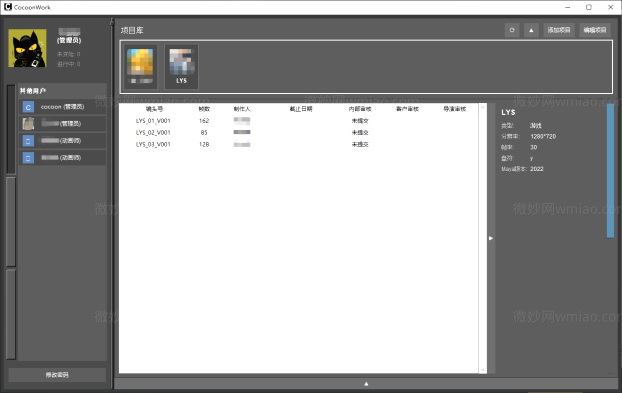Click the 项目库 panel title
The image size is (622, 393).
(x=132, y=31)
